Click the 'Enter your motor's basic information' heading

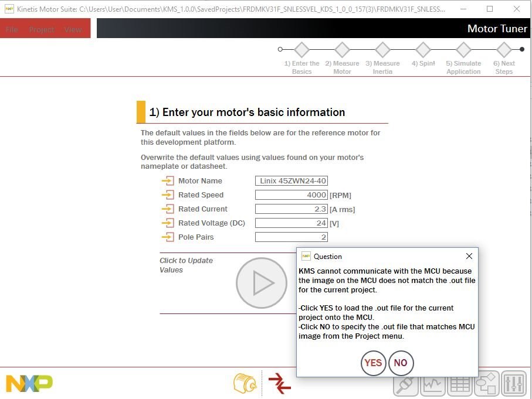[247, 112]
